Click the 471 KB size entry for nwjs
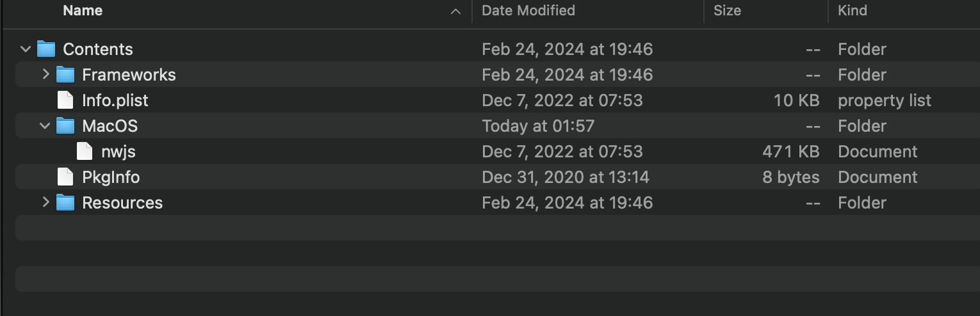Viewport: 980px width, 316px height. point(791,152)
